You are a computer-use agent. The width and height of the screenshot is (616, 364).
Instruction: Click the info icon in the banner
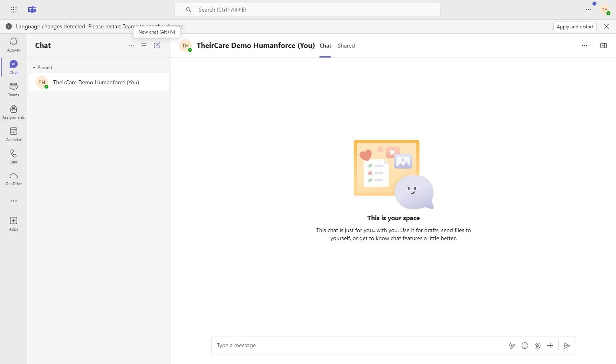pyautogui.click(x=9, y=26)
